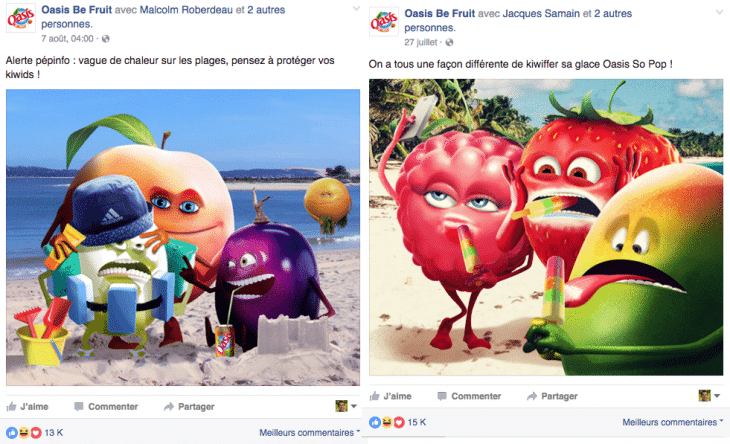This screenshot has width=730, height=444.
Task: Open Meilleurs commentaires sorting on right post
Action: pyautogui.click(x=673, y=422)
